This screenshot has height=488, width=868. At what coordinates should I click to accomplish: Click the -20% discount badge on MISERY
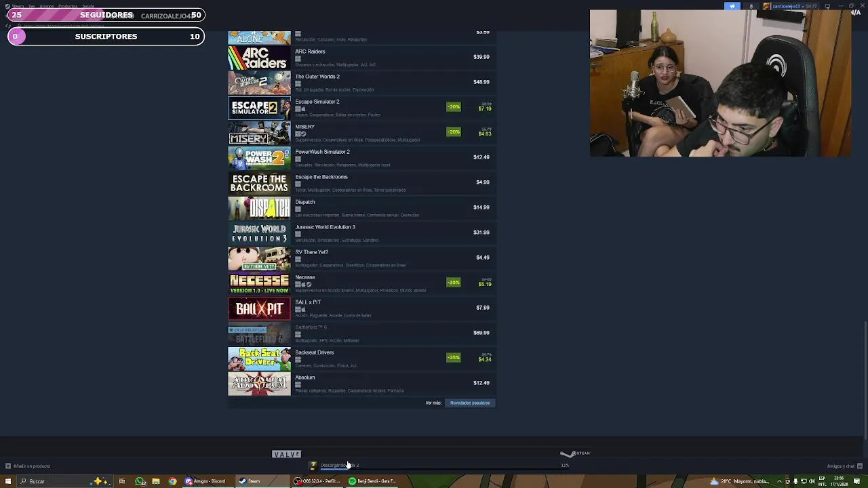[454, 132]
